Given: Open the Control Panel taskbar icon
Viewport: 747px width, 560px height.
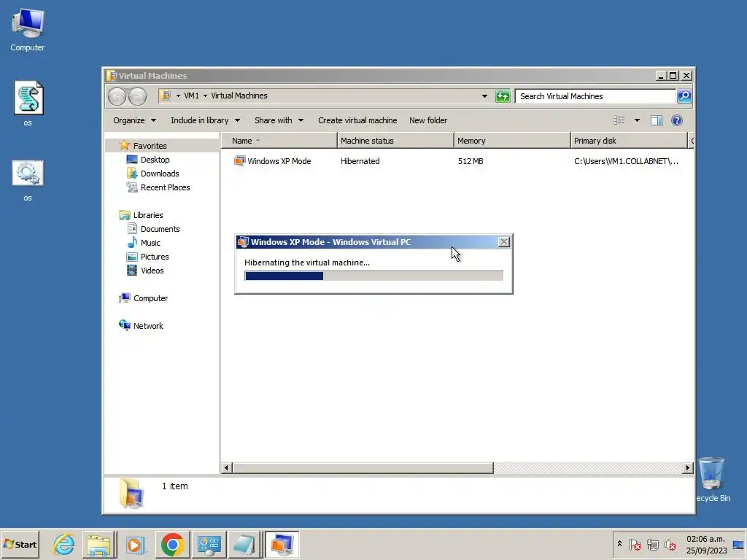Looking at the screenshot, I should pyautogui.click(x=209, y=544).
